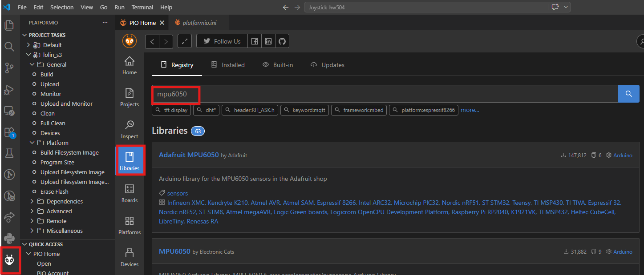Open PIO Home Boards section
Viewport: 644px width, 275px height.
[130, 193]
